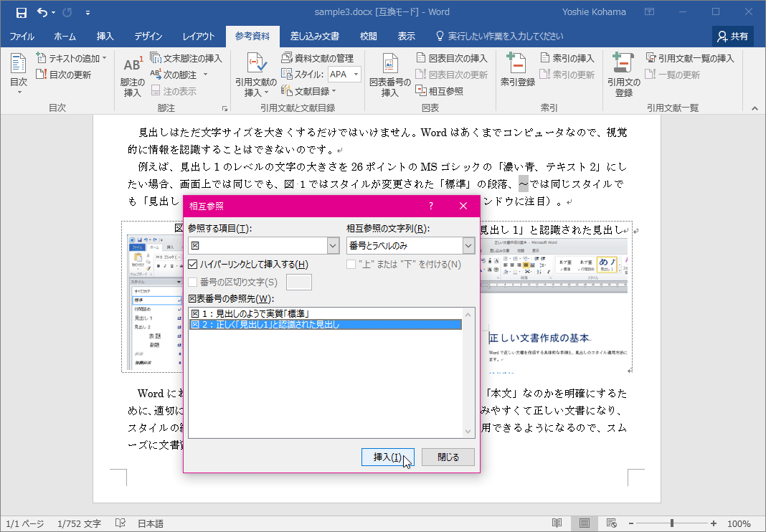The height and width of the screenshot is (532, 766).
Task: Click 日本語 language in status bar
Action: pos(151,523)
